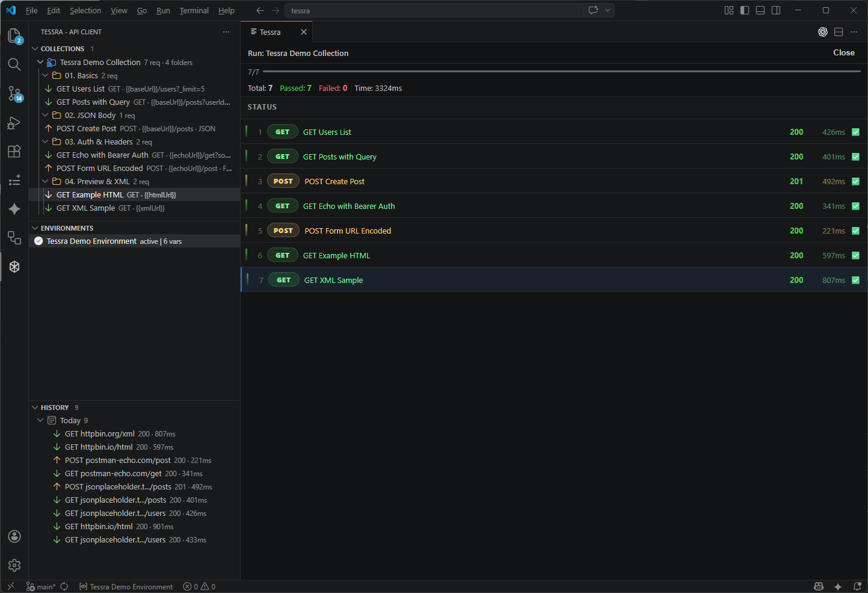Collapse the Today history group
The image size is (868, 593).
coord(40,420)
